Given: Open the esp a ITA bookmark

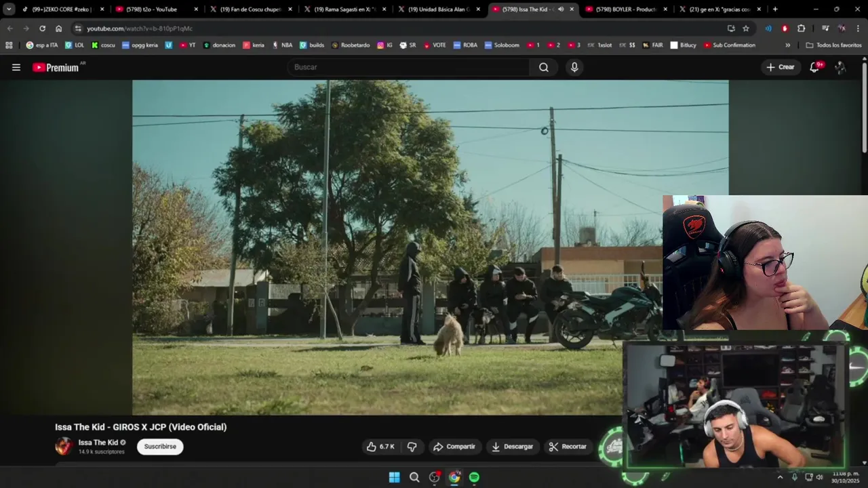Looking at the screenshot, I should (x=42, y=45).
